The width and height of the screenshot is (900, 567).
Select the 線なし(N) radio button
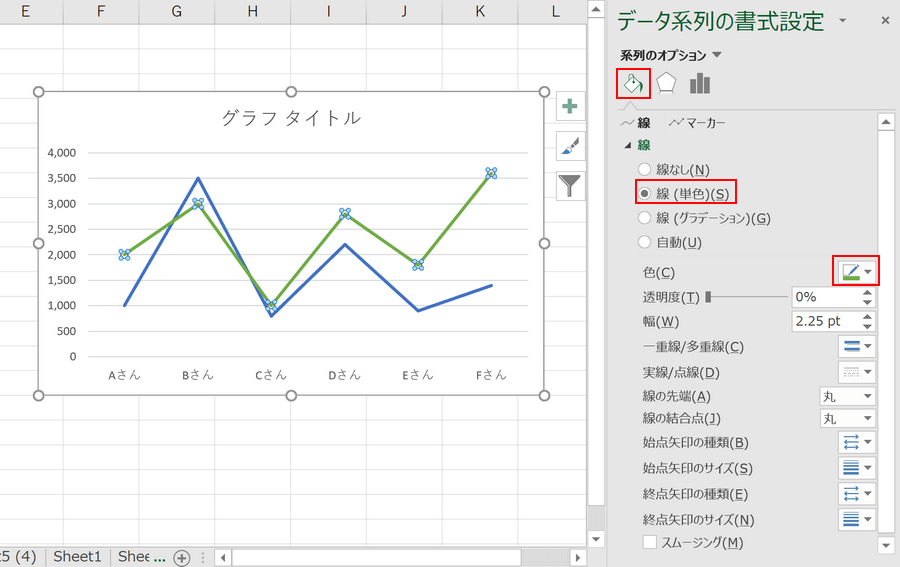point(645,169)
